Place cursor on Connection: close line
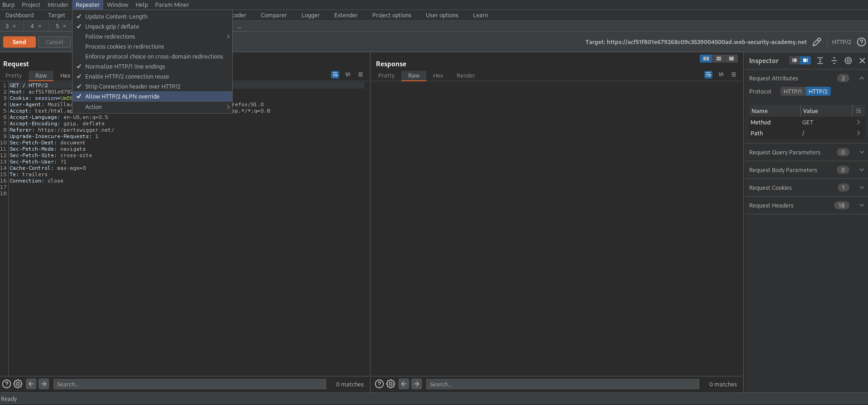The image size is (868, 405). click(x=37, y=181)
